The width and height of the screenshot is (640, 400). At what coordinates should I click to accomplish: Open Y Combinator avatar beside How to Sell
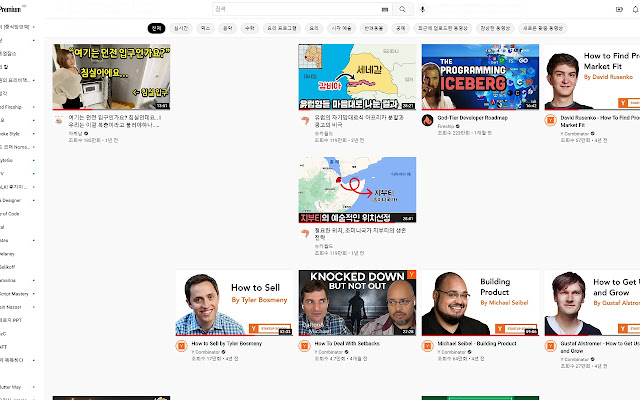click(181, 347)
